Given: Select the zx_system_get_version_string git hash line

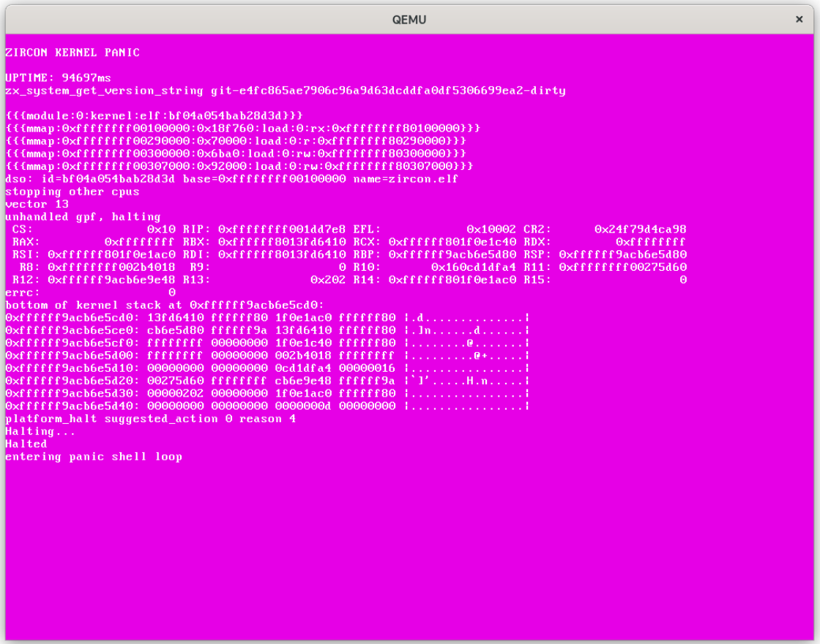Looking at the screenshot, I should coord(286,91).
